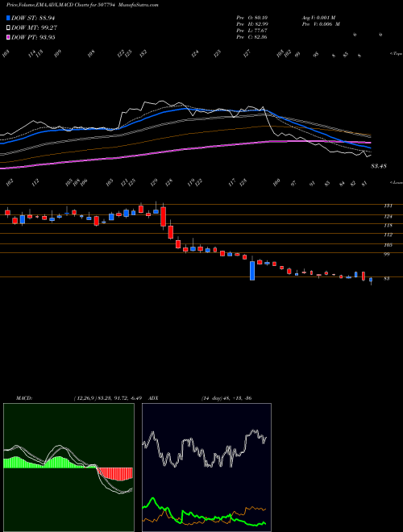This screenshot has width=403, height=532.
Task: Click the 'Avg V: 0.001 M' value
Action: click(318, 18)
